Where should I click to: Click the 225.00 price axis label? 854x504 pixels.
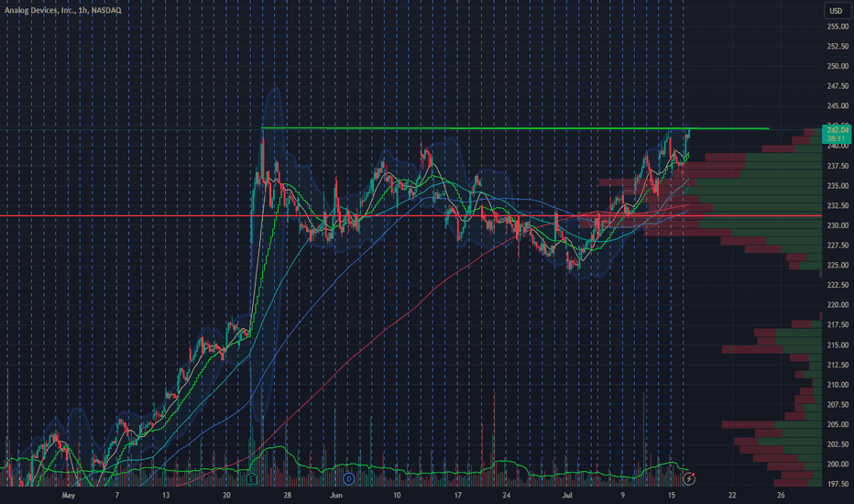(838, 265)
